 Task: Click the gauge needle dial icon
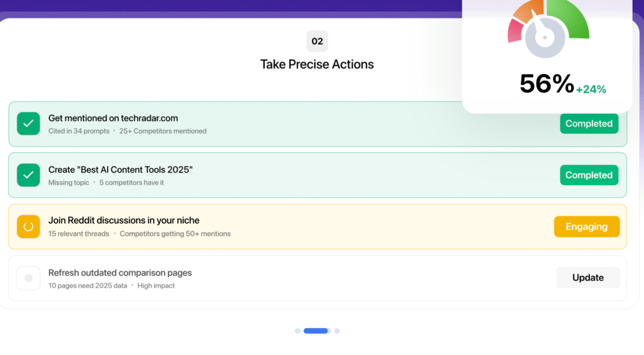546,38
